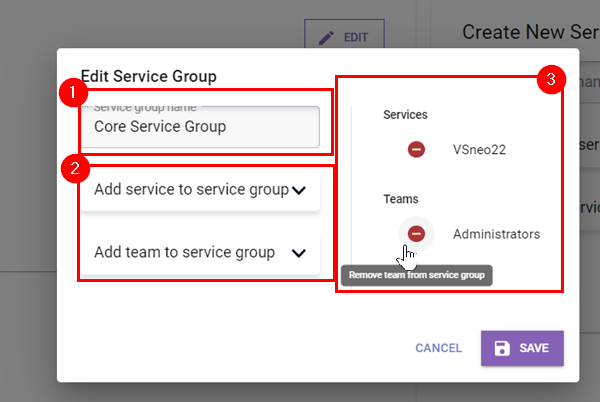The image size is (600, 402).
Task: Click the pencil icon beside EDIT
Action: coord(326,38)
